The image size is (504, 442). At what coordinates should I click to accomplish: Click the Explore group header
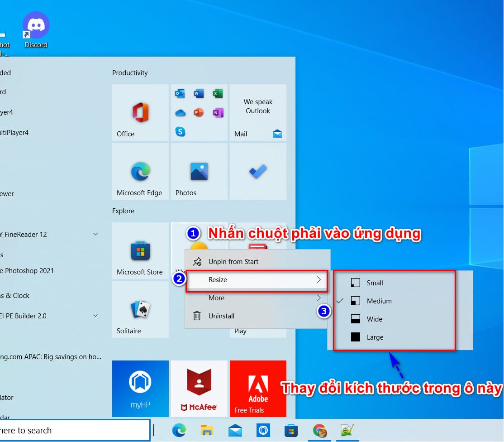[x=123, y=211]
